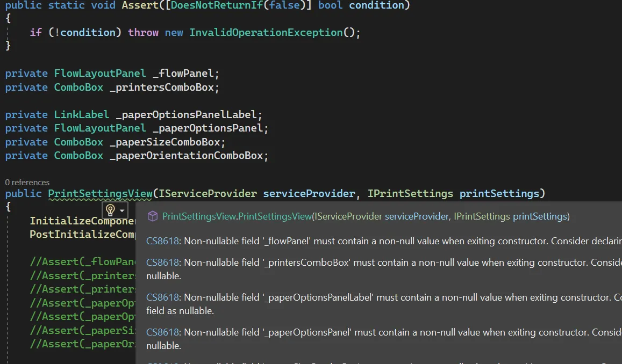This screenshot has height=364, width=622.
Task: Click the //Assert(_paperOr commented line
Action: [x=82, y=344]
